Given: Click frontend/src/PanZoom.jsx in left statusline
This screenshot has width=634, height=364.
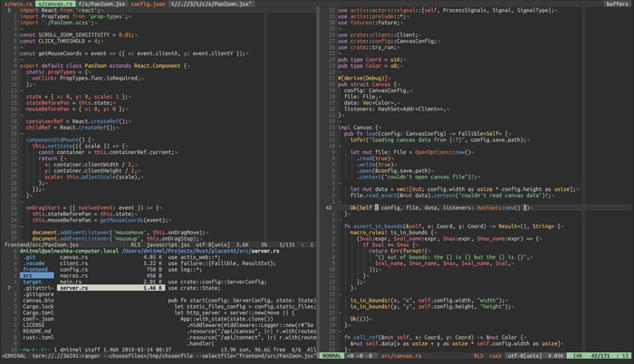Looking at the screenshot, I should pos(42,244).
